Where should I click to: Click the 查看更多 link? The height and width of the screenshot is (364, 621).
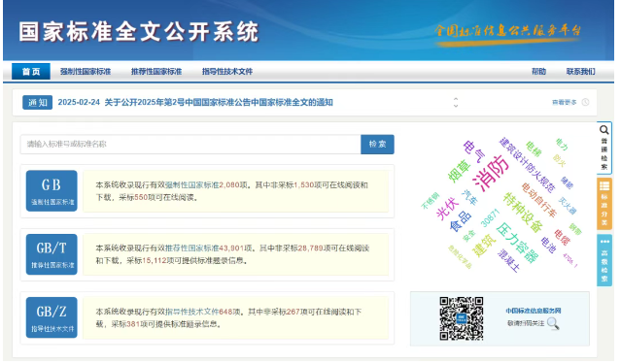[x=565, y=103]
